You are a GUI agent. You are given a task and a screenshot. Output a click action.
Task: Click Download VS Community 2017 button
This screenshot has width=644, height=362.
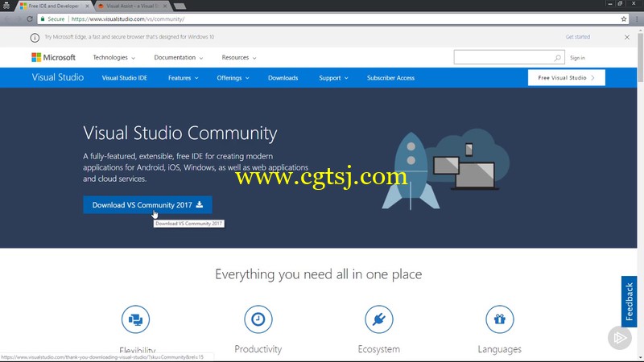coord(147,205)
